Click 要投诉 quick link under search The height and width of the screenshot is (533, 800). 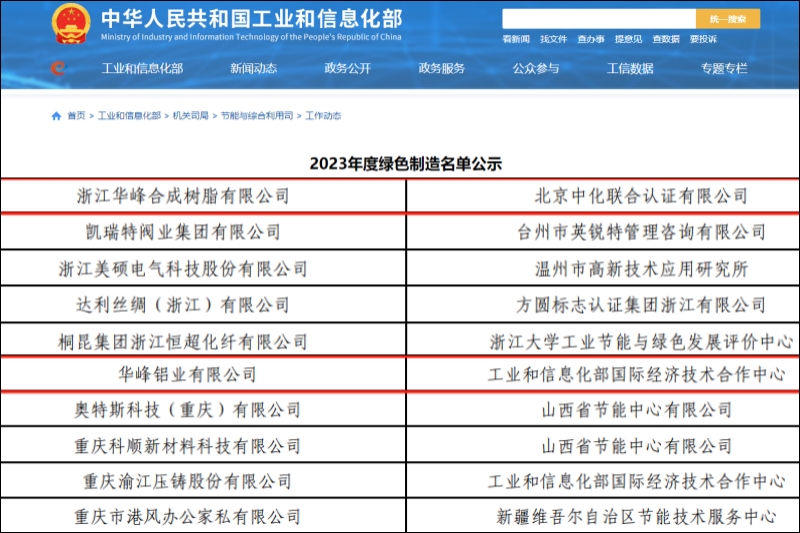coord(703,39)
